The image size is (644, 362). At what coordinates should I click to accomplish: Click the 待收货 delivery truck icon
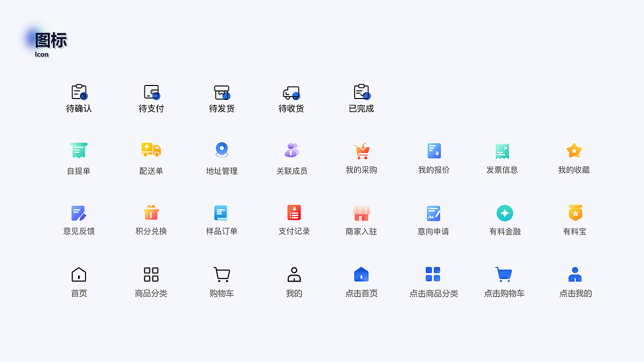291,93
